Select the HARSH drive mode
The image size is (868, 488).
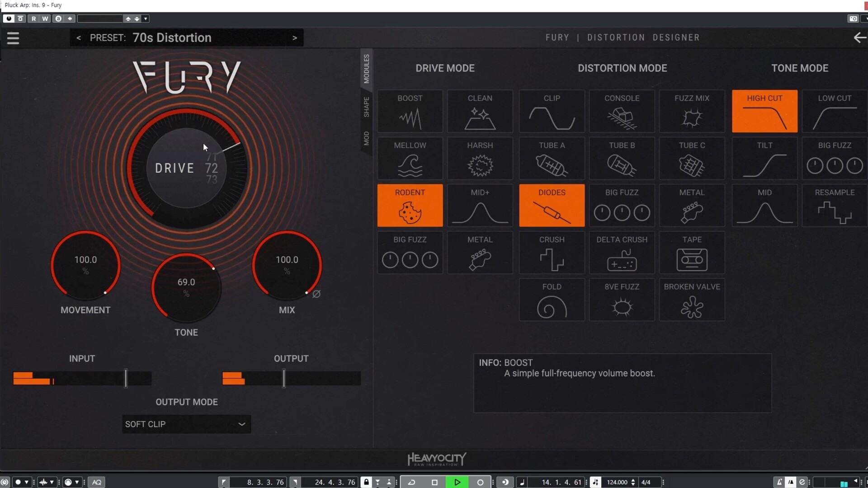(480, 158)
